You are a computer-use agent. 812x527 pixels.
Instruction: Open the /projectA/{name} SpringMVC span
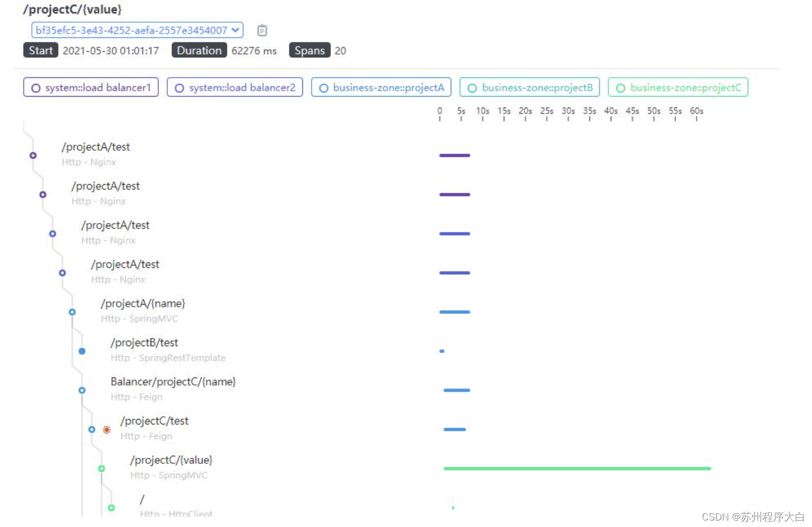(143, 311)
